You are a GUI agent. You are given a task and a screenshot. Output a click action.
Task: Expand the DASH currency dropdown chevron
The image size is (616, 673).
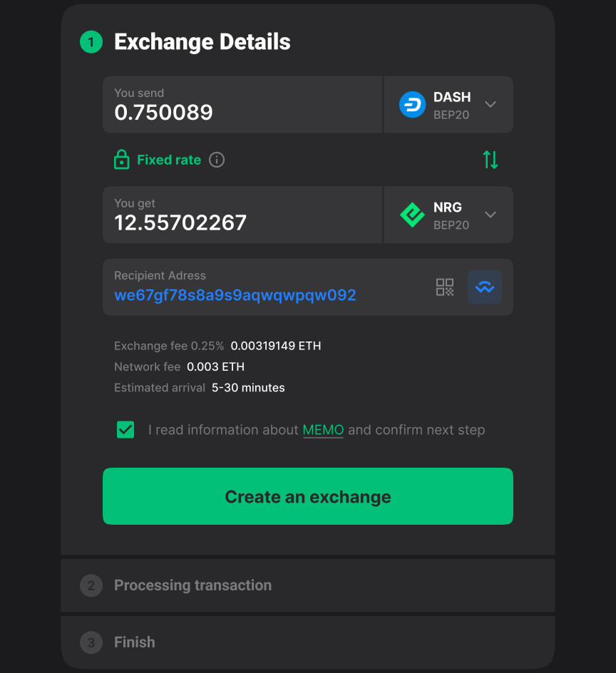tap(491, 104)
